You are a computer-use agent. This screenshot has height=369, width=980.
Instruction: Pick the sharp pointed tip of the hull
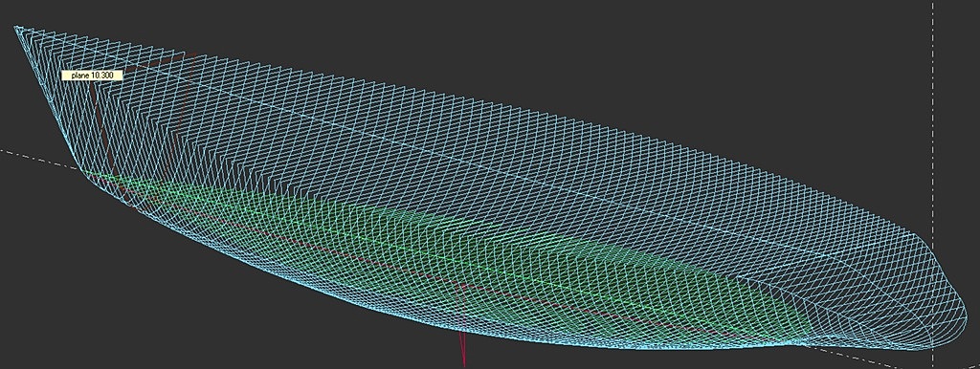[x=16, y=28]
